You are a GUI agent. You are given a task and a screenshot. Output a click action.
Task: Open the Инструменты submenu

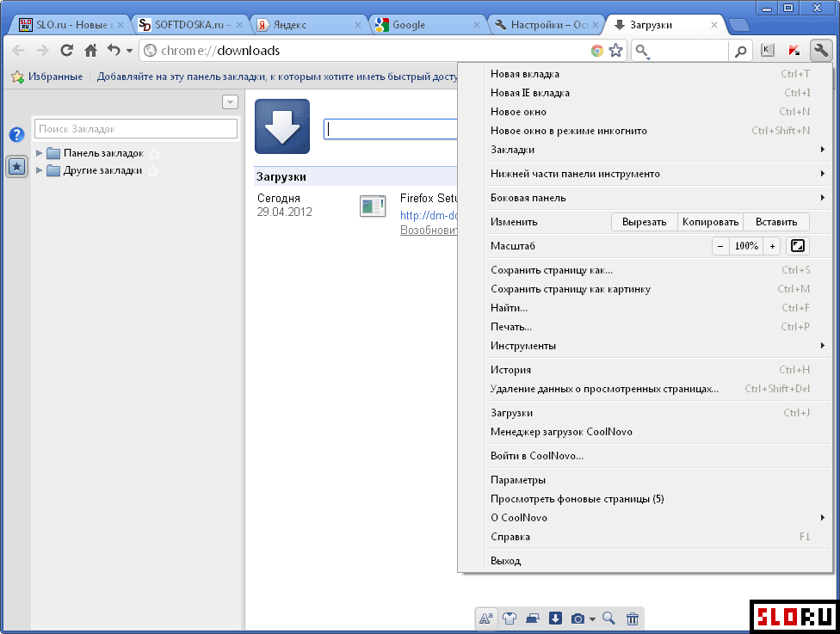click(659, 345)
